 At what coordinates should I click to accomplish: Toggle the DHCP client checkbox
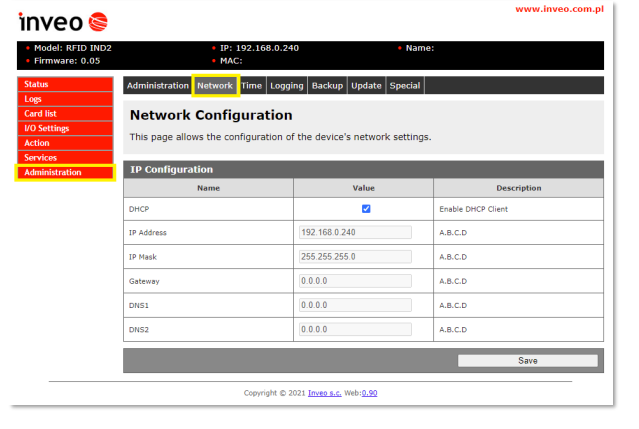(366, 208)
